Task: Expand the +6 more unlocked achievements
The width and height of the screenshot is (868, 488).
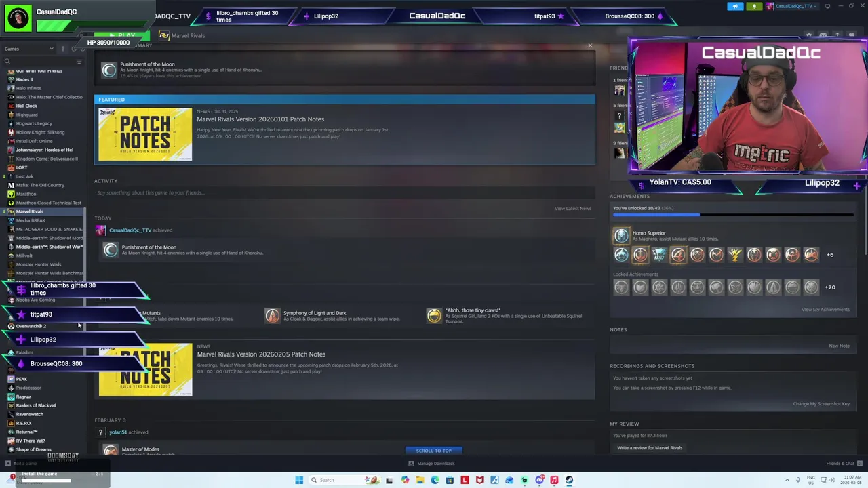Action: pos(830,255)
